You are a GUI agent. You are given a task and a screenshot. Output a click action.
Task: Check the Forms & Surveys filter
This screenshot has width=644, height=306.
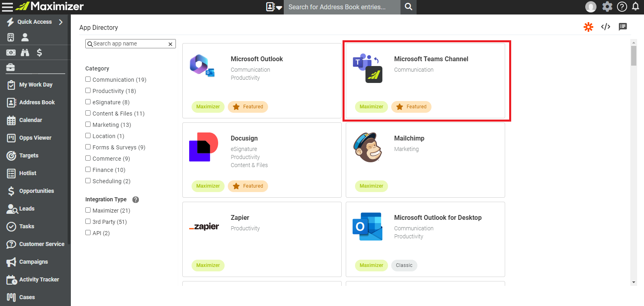(88, 147)
